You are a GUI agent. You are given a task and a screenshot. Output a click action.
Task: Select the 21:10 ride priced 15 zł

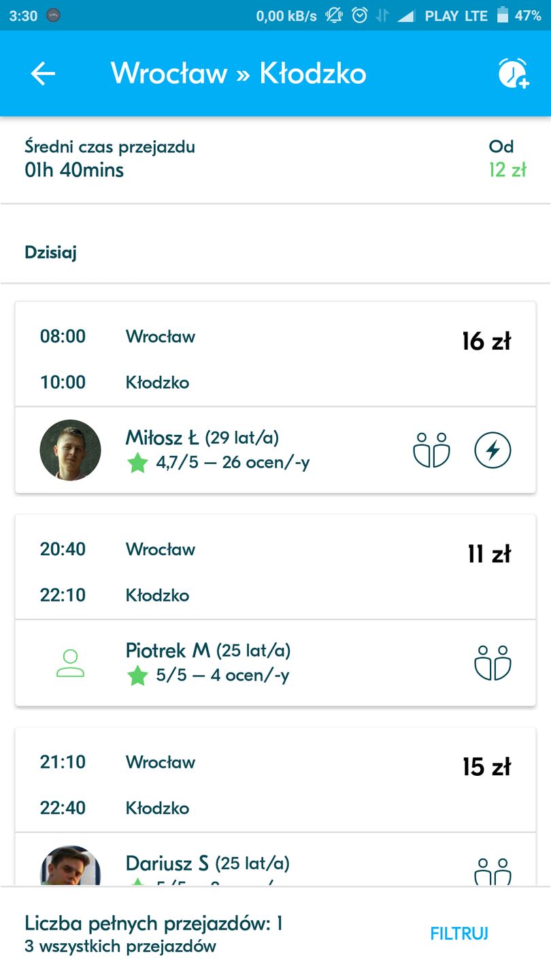(x=275, y=785)
